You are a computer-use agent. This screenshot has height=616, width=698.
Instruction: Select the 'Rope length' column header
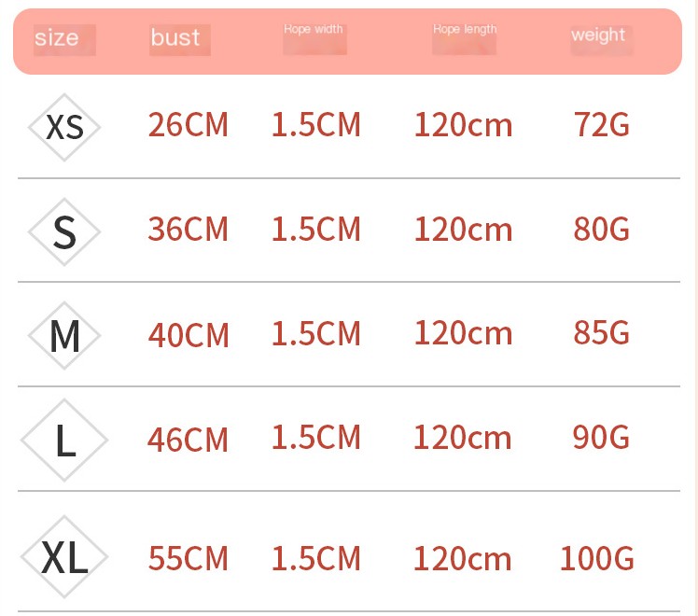465,29
